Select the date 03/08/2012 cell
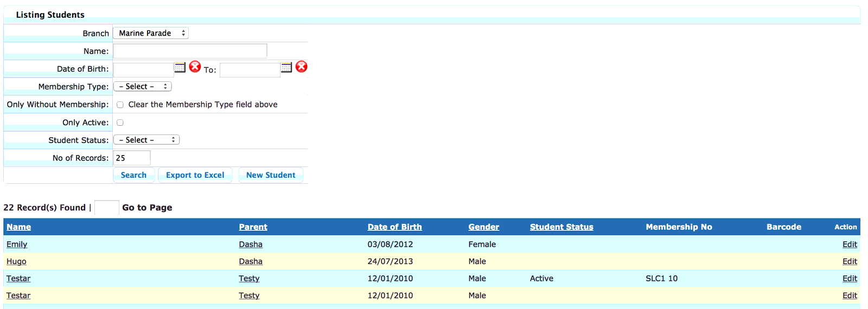The image size is (868, 309). 390,244
